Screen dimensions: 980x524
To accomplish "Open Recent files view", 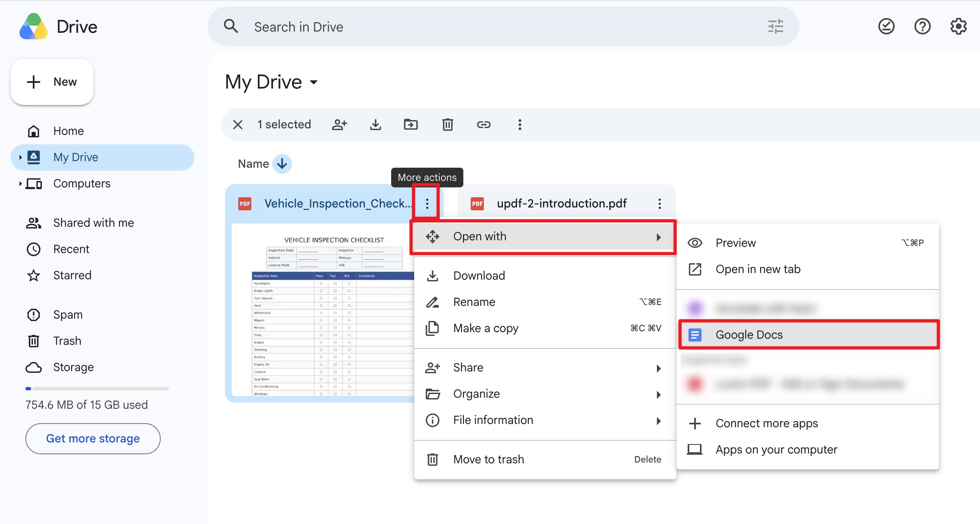I will (103, 249).
